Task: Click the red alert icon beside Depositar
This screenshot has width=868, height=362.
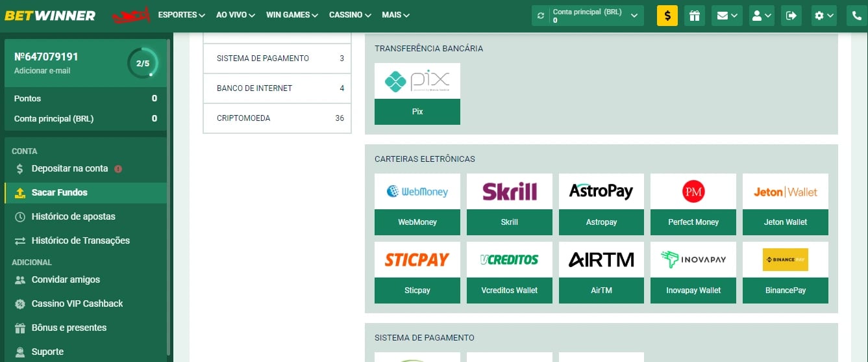Action: pos(118,169)
